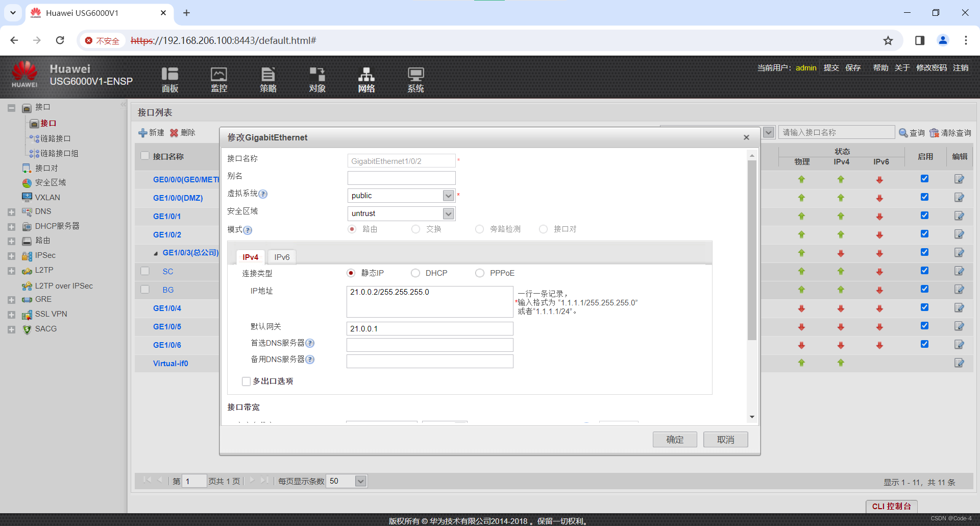Click the edit icon for GE0/0/0 row
980x526 pixels.
pos(959,179)
